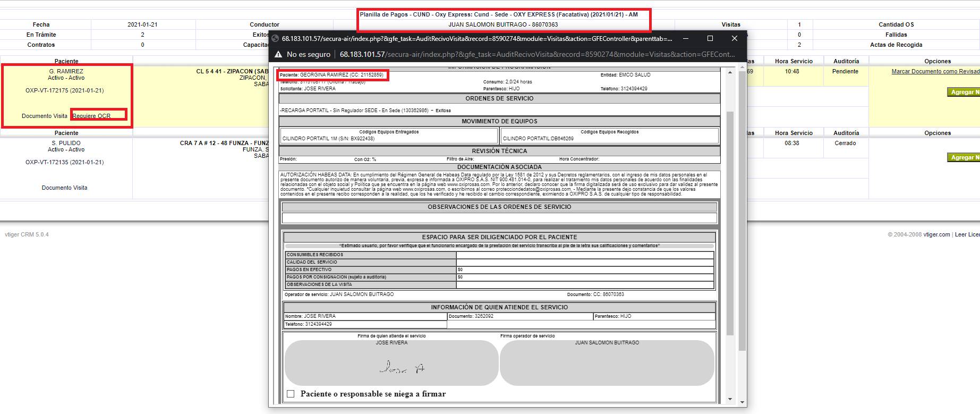This screenshot has height=414, width=980.
Task: Click the globe icon in popup title bar
Action: (275, 38)
